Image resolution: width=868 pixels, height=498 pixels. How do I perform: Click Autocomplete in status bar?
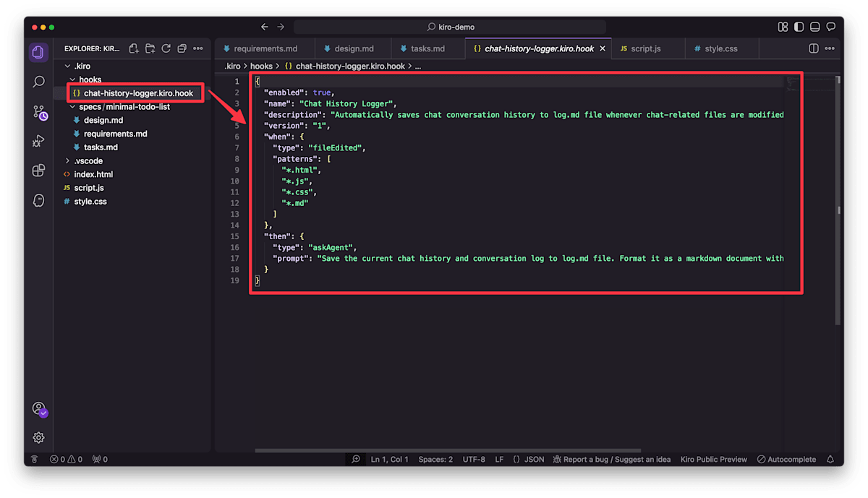click(x=786, y=459)
